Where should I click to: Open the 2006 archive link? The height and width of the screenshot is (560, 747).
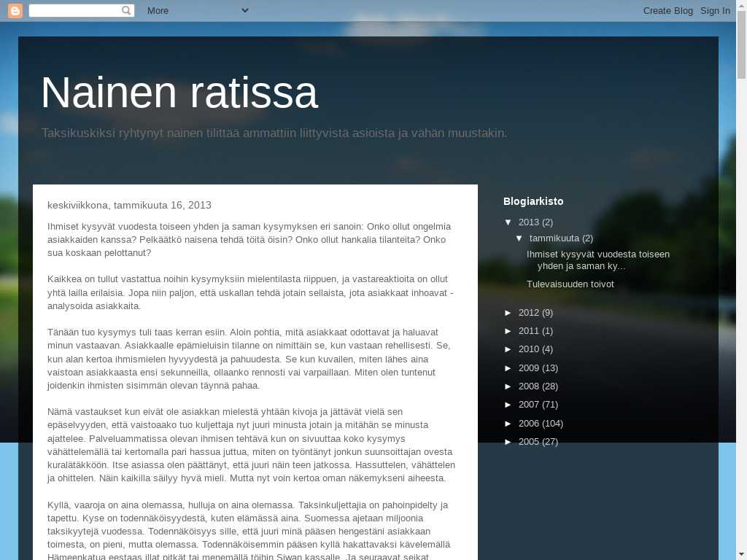528,423
